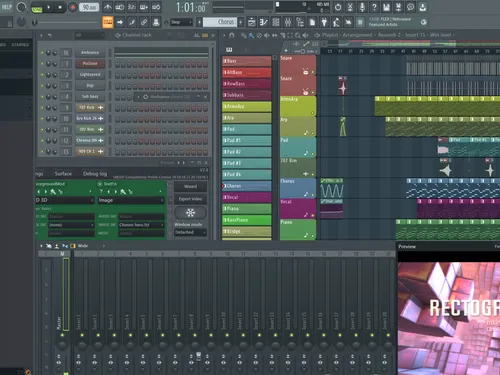Open the HELP menu
The image size is (500, 375).
(x=7, y=7)
